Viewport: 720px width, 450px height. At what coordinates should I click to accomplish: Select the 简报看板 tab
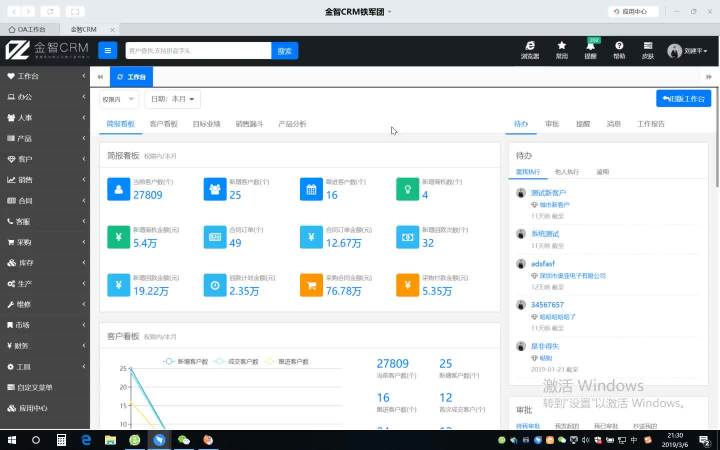pos(120,124)
